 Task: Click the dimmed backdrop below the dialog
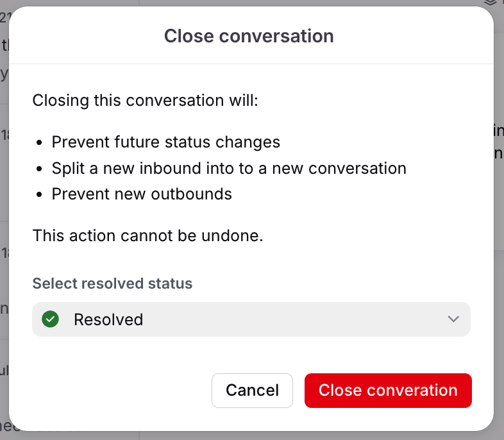(252, 436)
